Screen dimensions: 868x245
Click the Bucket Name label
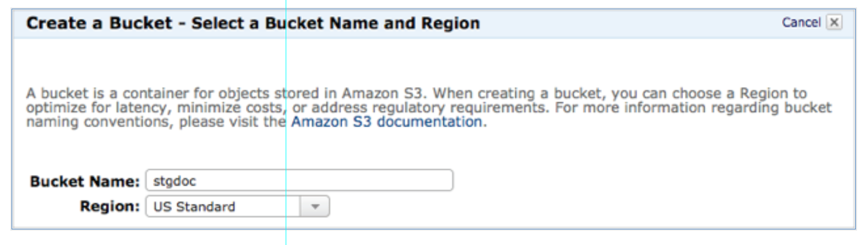pyautogui.click(x=84, y=181)
